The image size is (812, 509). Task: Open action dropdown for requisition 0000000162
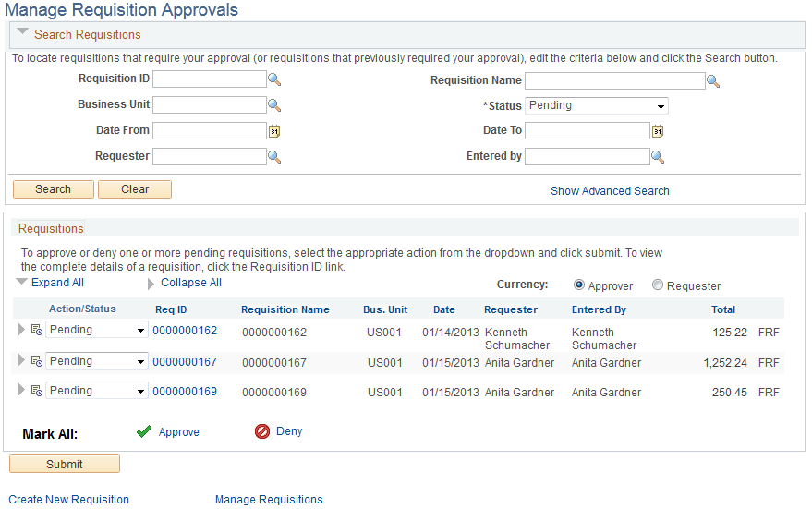click(97, 330)
